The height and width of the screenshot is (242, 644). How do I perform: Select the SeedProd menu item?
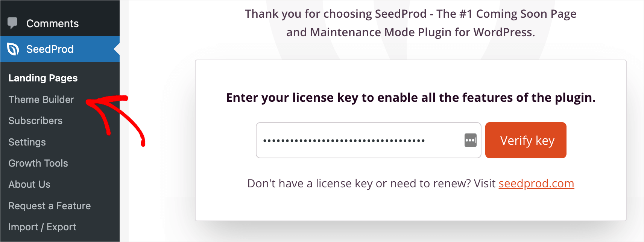tap(60, 49)
